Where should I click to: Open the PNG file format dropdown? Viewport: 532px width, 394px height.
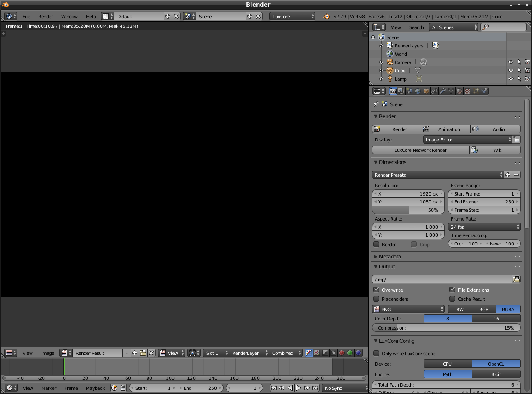click(x=409, y=310)
